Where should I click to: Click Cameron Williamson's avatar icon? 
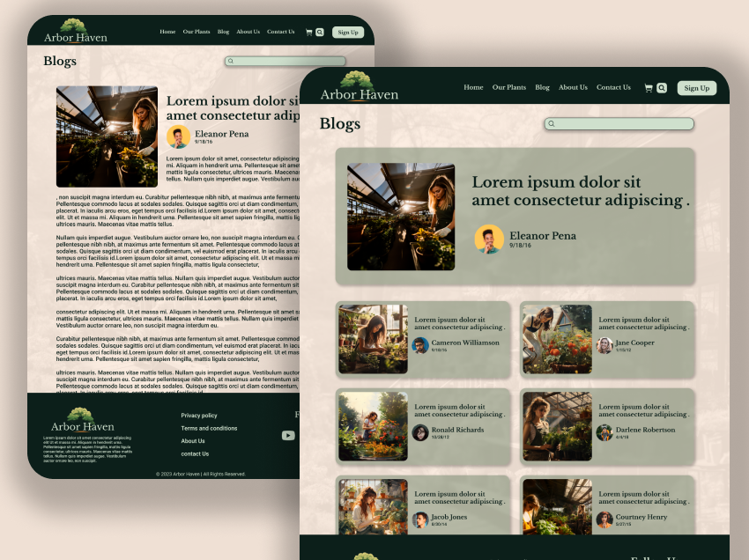point(421,345)
